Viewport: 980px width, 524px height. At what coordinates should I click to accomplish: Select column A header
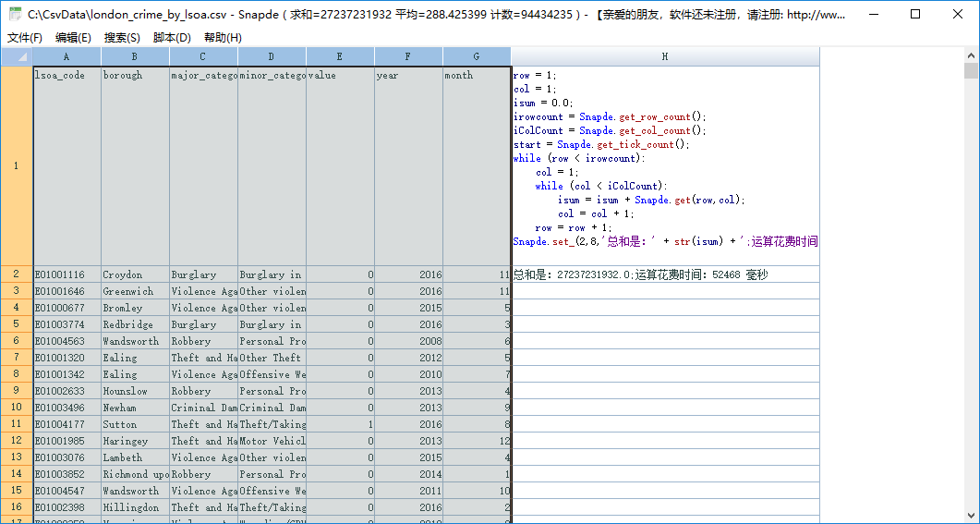point(67,56)
